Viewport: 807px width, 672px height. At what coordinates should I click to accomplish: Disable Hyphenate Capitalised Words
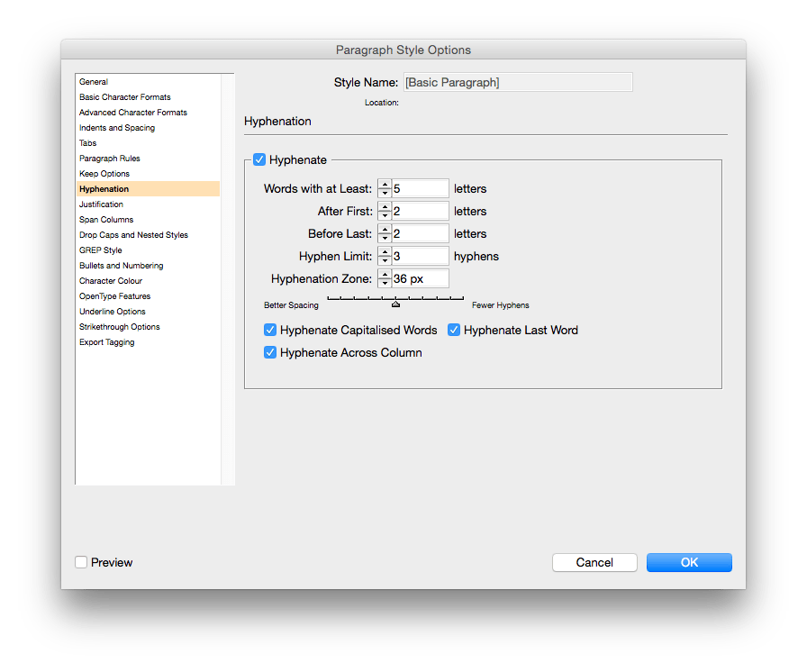point(270,330)
